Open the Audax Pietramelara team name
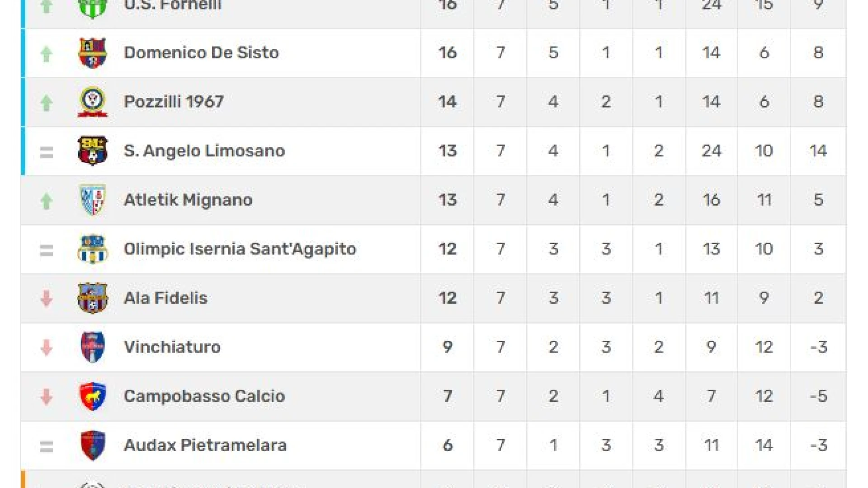Image resolution: width=868 pixels, height=488 pixels. (205, 446)
